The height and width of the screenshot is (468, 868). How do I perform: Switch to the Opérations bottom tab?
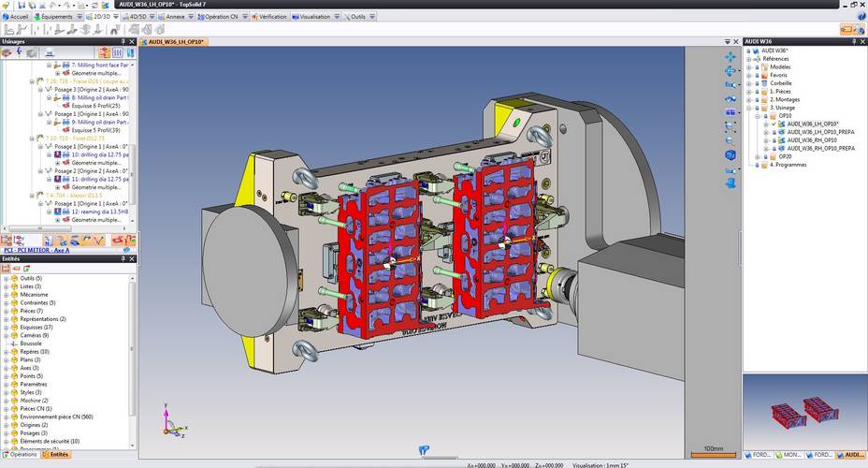(20, 454)
